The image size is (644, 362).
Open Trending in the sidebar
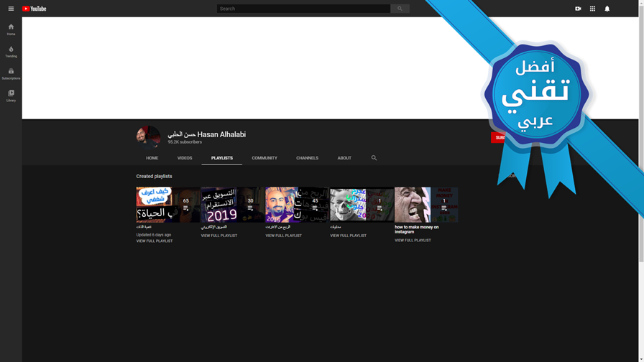11,52
